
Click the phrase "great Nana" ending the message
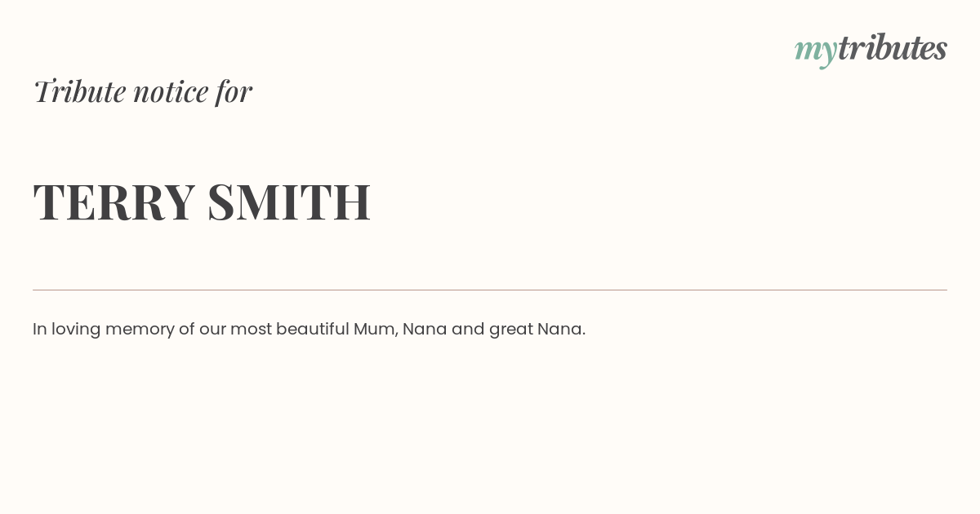[x=537, y=329]
